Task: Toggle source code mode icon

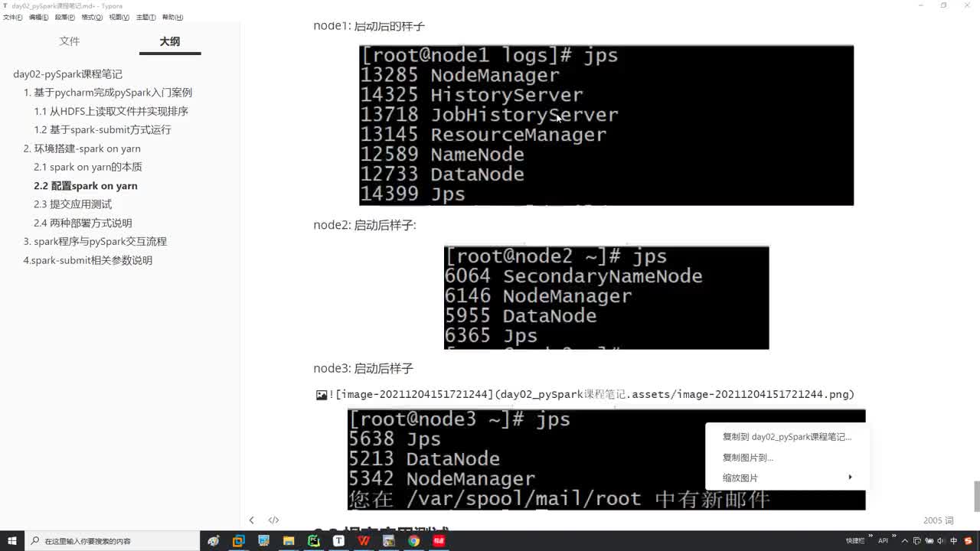Action: coord(273,520)
